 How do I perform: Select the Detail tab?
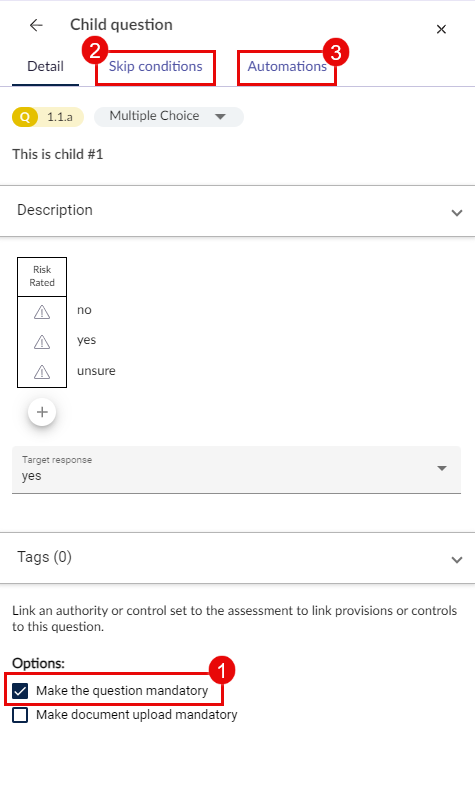tap(46, 67)
